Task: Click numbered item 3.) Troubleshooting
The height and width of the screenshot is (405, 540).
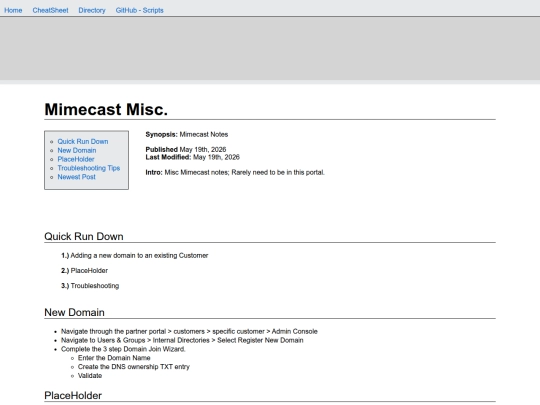Action: [90, 286]
